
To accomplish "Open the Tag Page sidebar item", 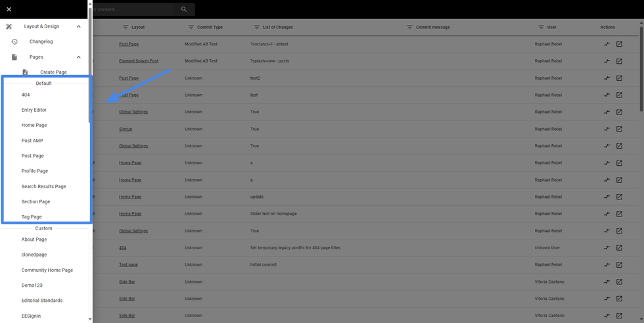I will pyautogui.click(x=32, y=216).
